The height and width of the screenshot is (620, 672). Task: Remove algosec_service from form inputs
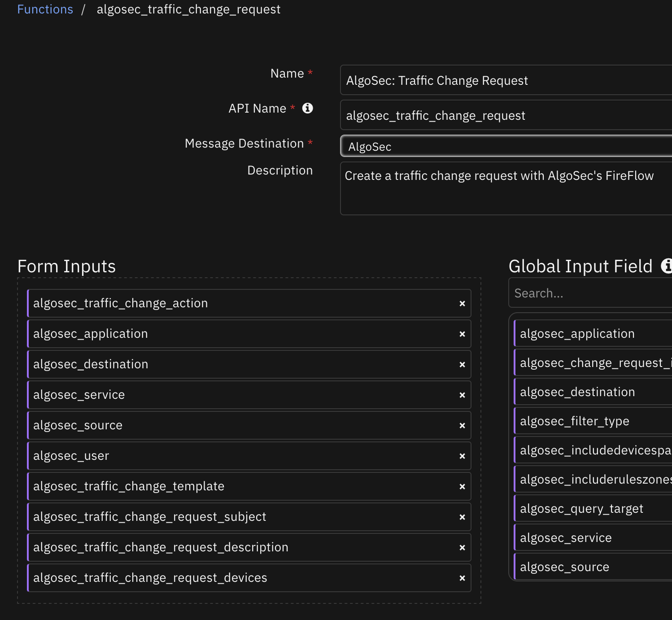pyautogui.click(x=462, y=395)
